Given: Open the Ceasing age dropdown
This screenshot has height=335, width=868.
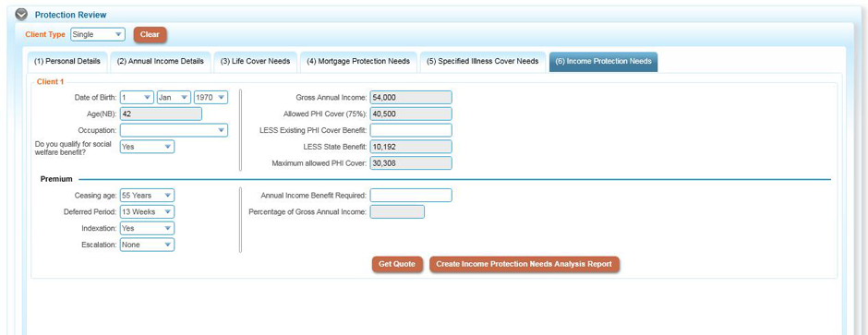Looking at the screenshot, I should [x=147, y=195].
